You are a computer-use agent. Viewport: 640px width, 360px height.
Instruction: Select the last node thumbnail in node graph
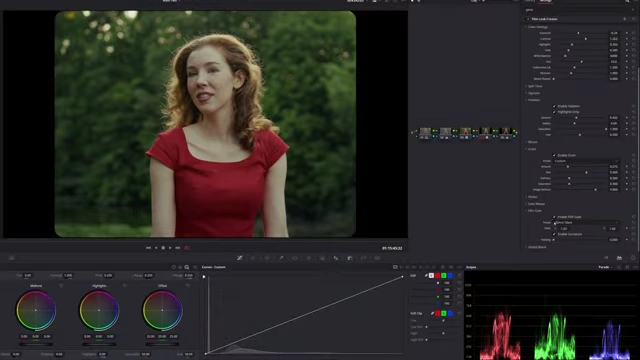[x=505, y=131]
